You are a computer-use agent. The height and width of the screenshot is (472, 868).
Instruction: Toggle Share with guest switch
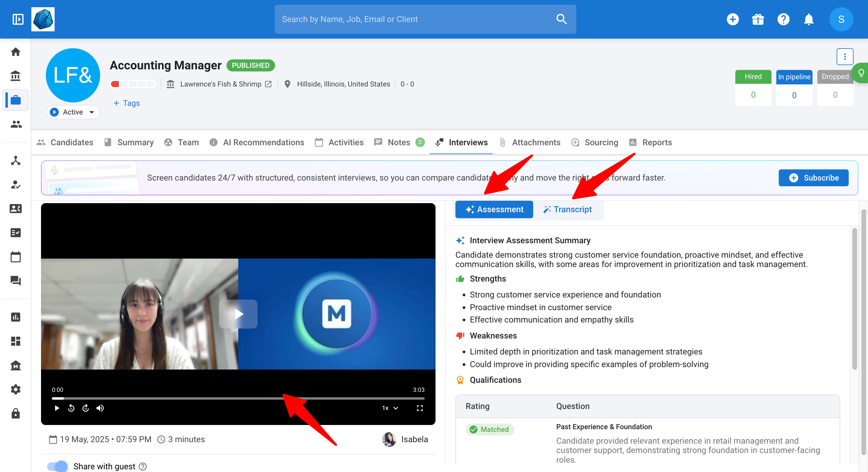coord(57,466)
